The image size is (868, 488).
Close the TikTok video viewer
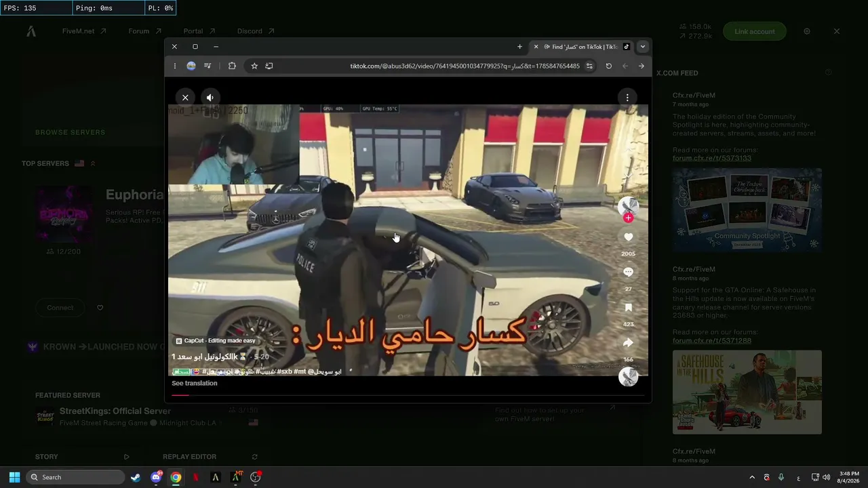185,98
